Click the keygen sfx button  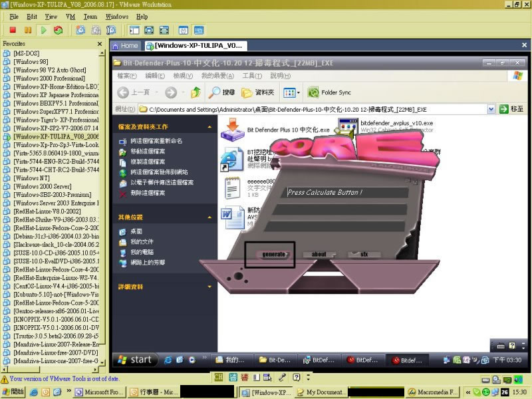click(364, 254)
